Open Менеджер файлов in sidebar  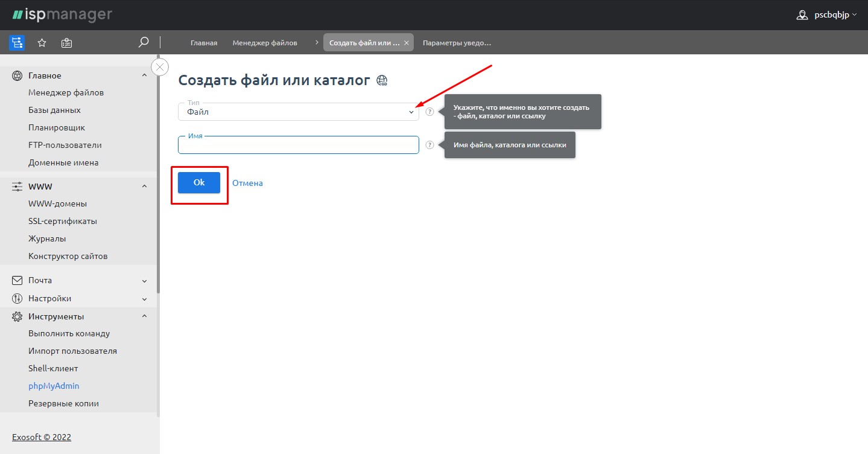pyautogui.click(x=66, y=92)
